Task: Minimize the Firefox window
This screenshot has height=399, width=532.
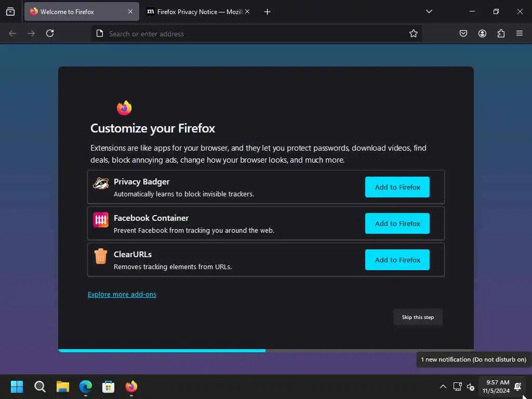Action: (472, 11)
